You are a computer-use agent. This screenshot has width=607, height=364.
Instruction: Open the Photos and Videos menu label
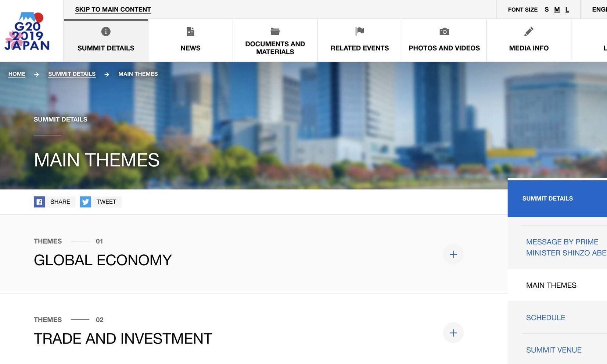pos(444,48)
